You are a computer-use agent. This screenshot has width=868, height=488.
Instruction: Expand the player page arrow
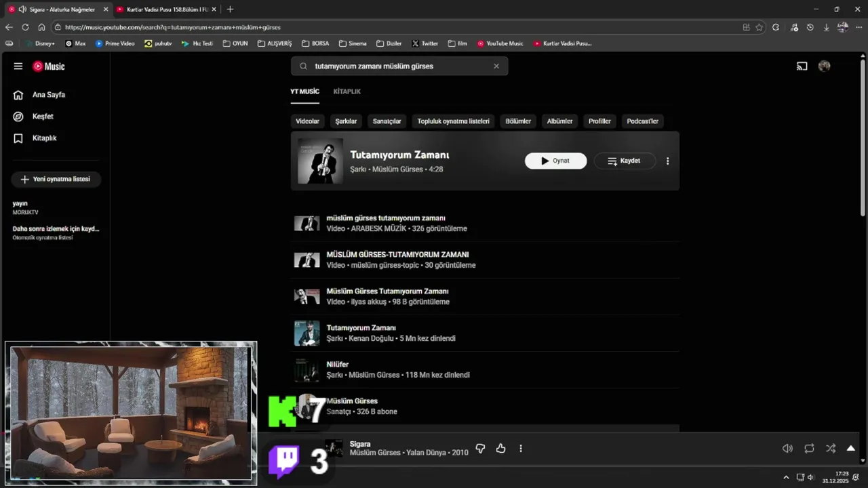pyautogui.click(x=851, y=449)
